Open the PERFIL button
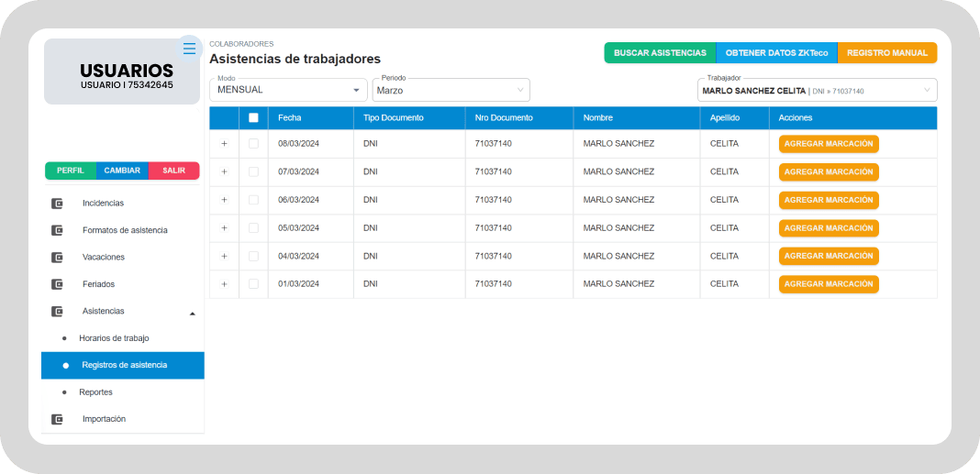 tap(71, 171)
